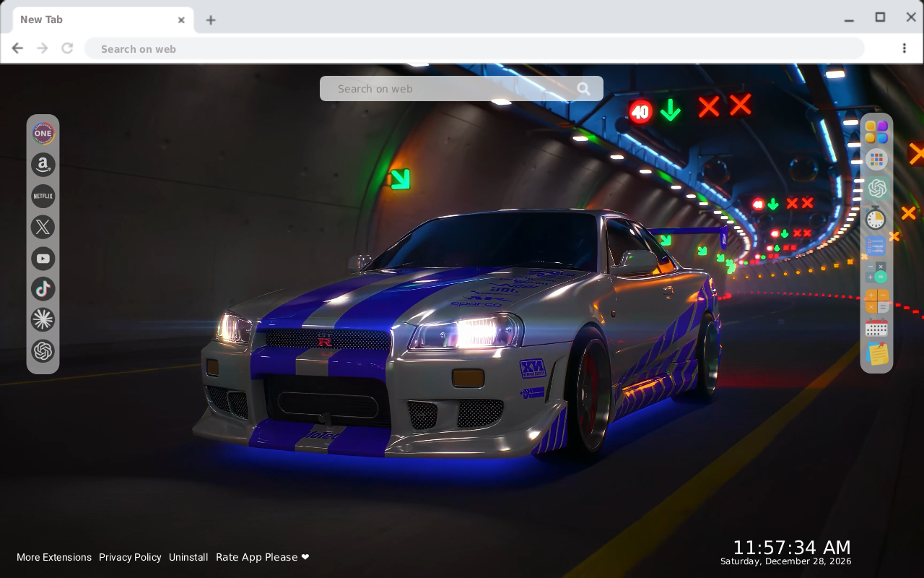This screenshot has width=924, height=578.
Task: Open the to-do checklist tool
Action: coord(876,246)
